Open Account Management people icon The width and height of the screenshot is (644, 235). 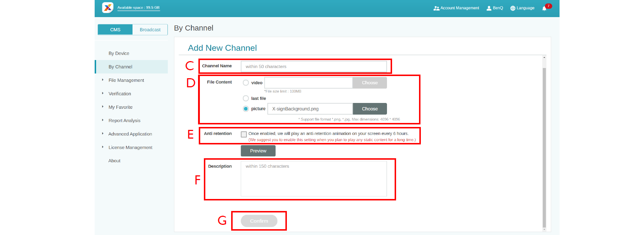click(x=436, y=8)
